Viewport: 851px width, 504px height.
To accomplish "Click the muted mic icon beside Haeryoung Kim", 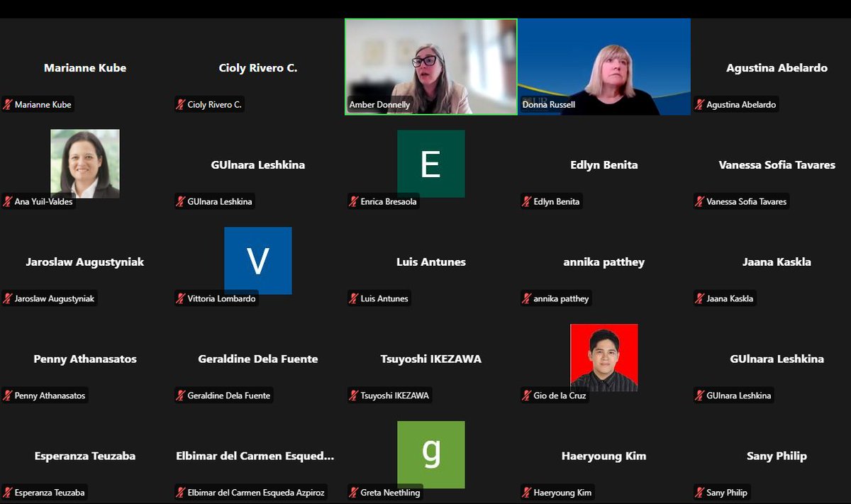I will [x=527, y=493].
